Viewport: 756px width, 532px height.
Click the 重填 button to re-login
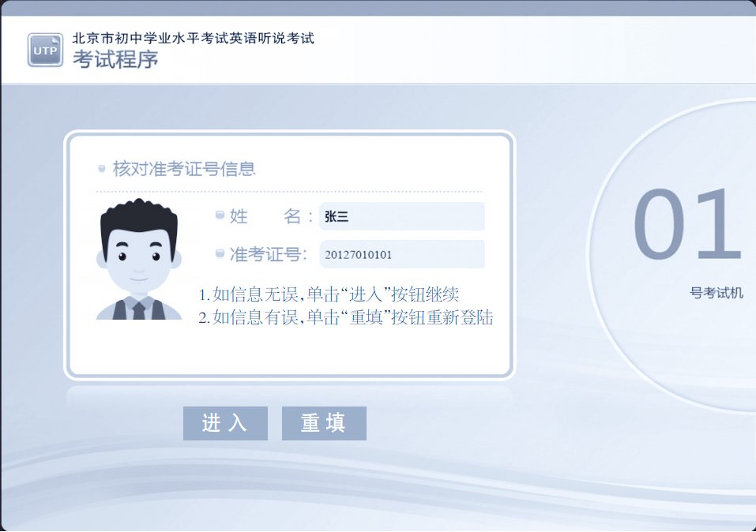click(x=324, y=423)
